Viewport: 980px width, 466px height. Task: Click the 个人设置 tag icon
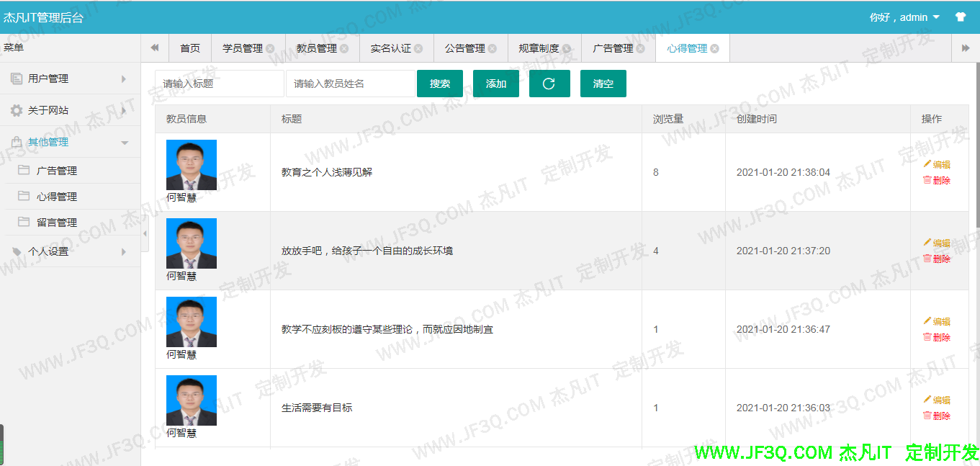coord(17,251)
